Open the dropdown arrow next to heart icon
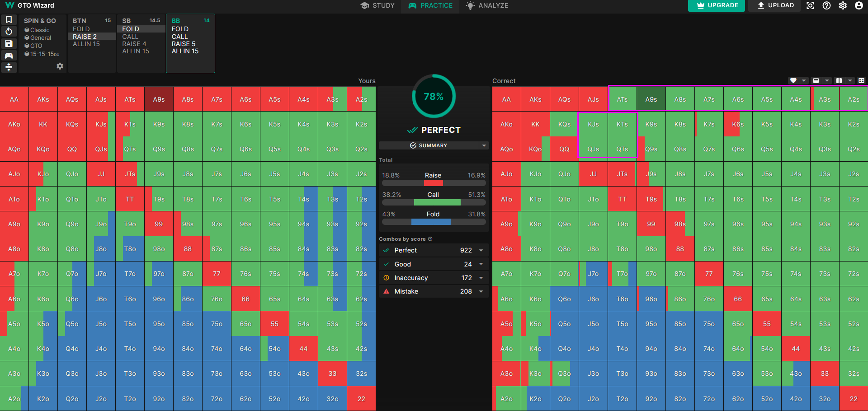This screenshot has width=868, height=411. click(803, 80)
